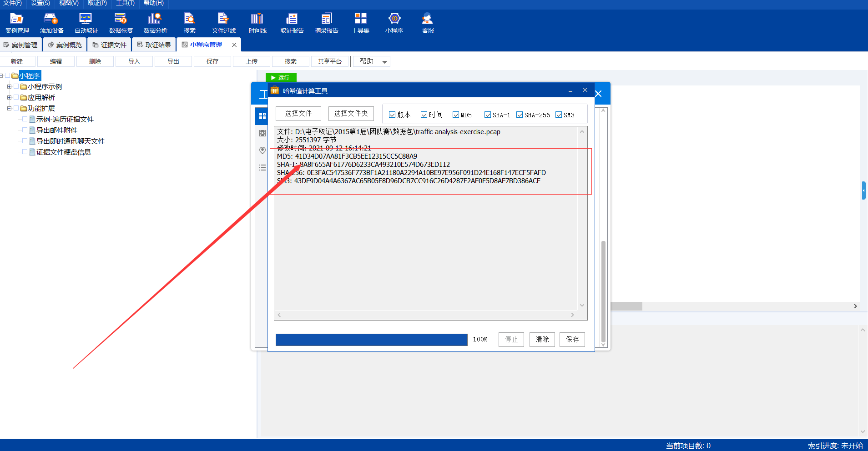Click the list icon in the dialog sidebar
This screenshot has height=451, width=868.
pyautogui.click(x=262, y=168)
